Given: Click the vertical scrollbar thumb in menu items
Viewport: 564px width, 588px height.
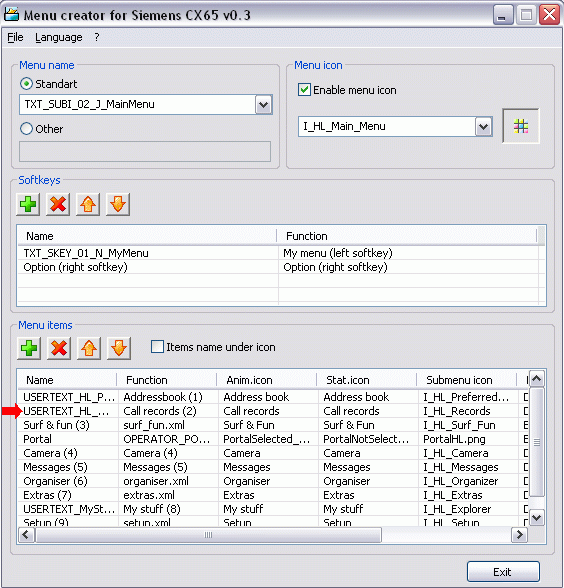Looking at the screenshot, I should pyautogui.click(x=537, y=442).
